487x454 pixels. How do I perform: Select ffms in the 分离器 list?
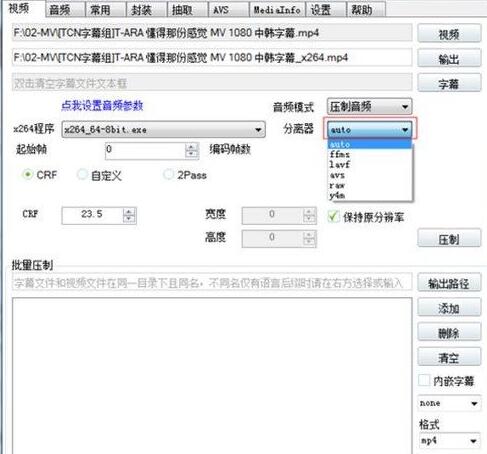(x=369, y=154)
